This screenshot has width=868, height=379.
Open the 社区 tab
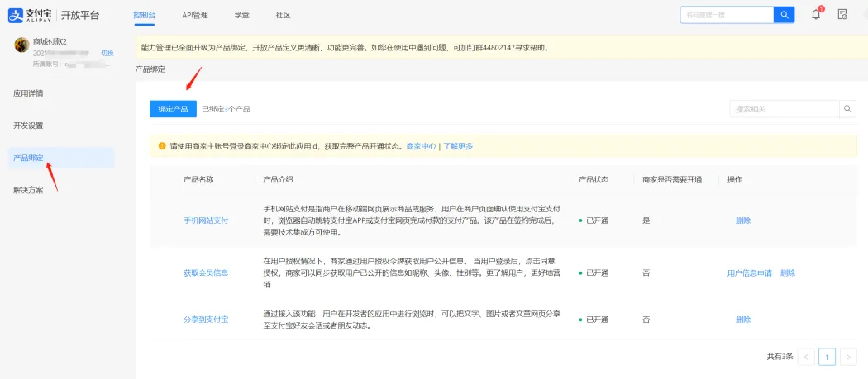click(283, 15)
